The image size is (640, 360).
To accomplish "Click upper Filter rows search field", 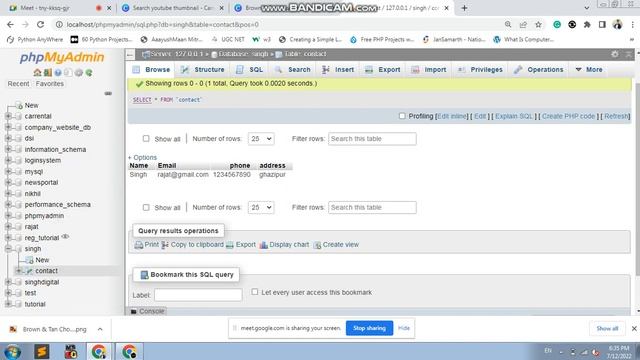I will pos(372,139).
